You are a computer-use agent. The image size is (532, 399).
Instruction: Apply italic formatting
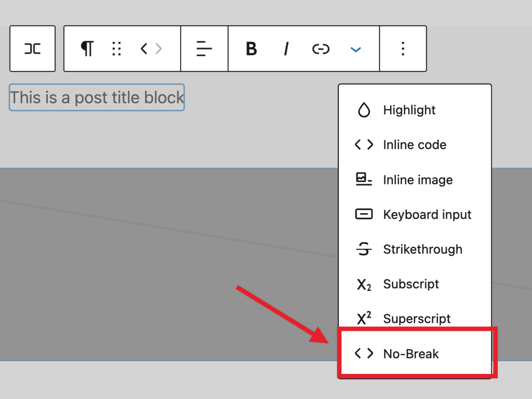pyautogui.click(x=286, y=49)
